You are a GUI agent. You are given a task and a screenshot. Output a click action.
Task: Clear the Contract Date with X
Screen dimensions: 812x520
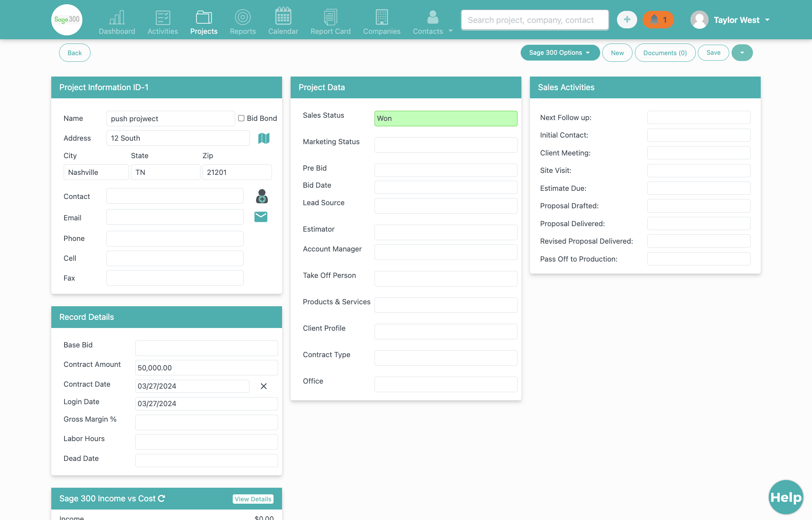(x=263, y=386)
